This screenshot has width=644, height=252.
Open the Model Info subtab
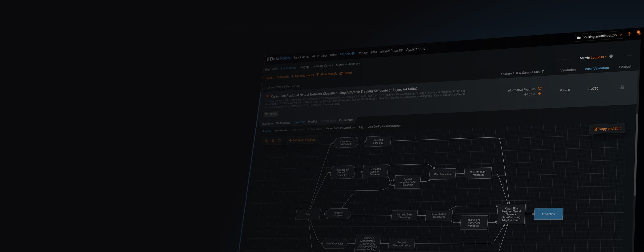tap(281, 131)
